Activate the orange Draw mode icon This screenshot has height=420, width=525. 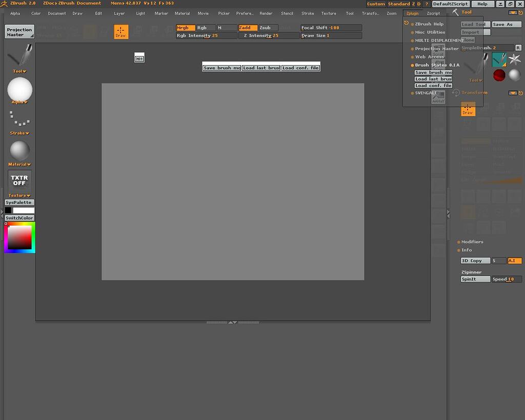[x=121, y=31]
